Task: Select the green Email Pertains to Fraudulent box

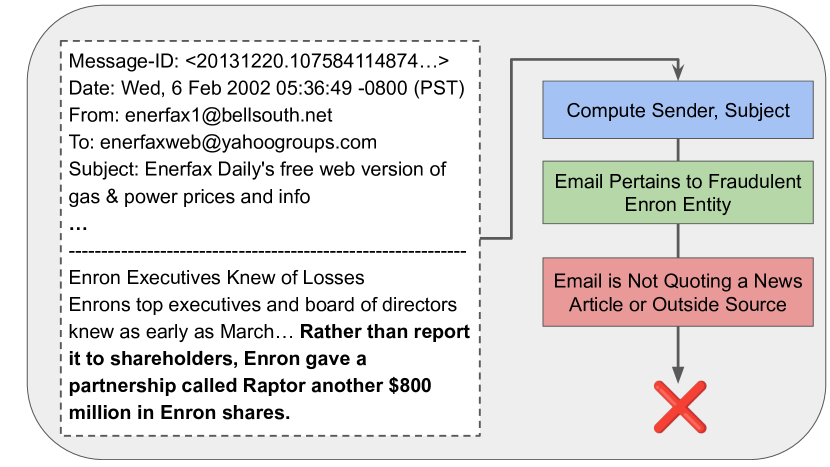Action: [678, 193]
